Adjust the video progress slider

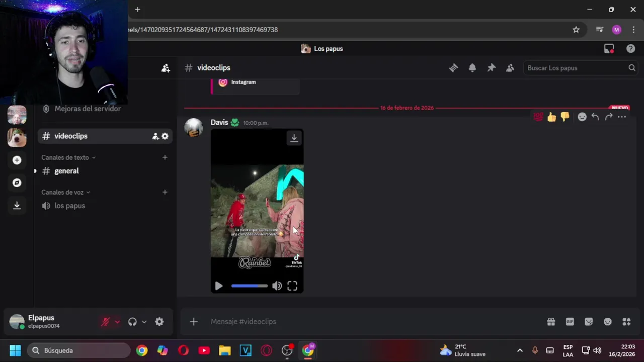249,286
